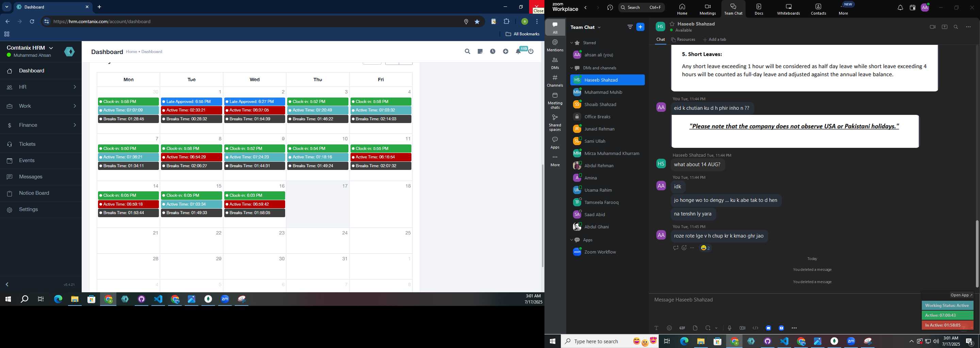Open text formatting tool in message composer
The image size is (980, 348).
coord(657,328)
